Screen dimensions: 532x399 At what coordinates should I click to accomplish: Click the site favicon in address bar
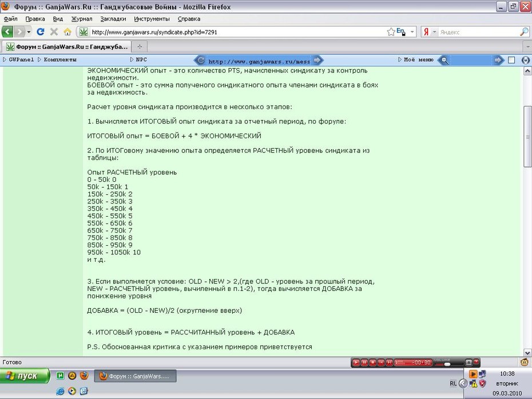[x=84, y=32]
